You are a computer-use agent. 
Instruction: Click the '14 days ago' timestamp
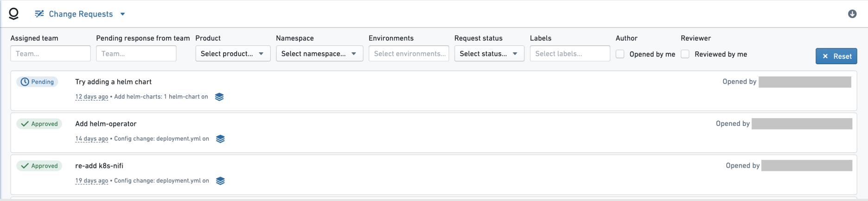(92, 139)
